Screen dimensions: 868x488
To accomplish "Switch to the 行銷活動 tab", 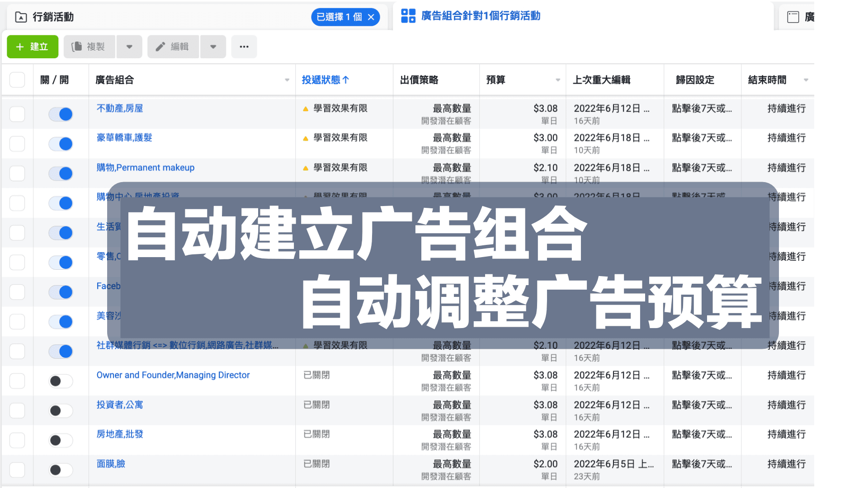I will click(53, 17).
